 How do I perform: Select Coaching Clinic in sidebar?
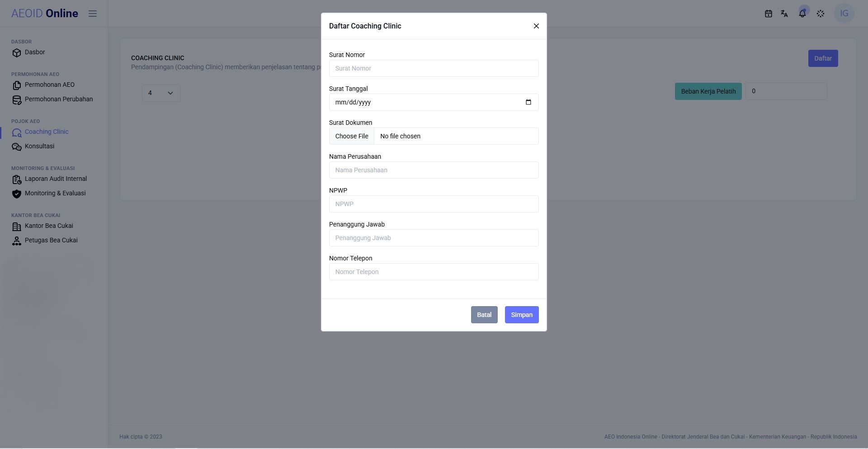pyautogui.click(x=47, y=132)
